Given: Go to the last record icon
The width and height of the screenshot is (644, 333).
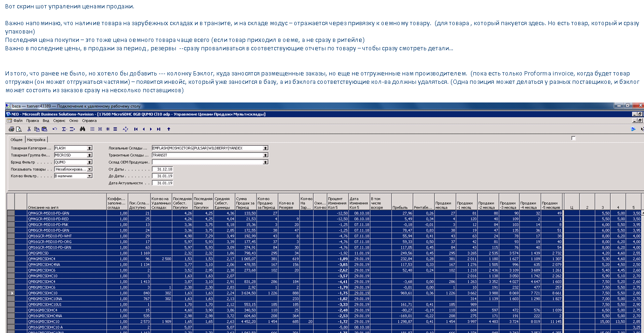Looking at the screenshot, I should point(159,129).
